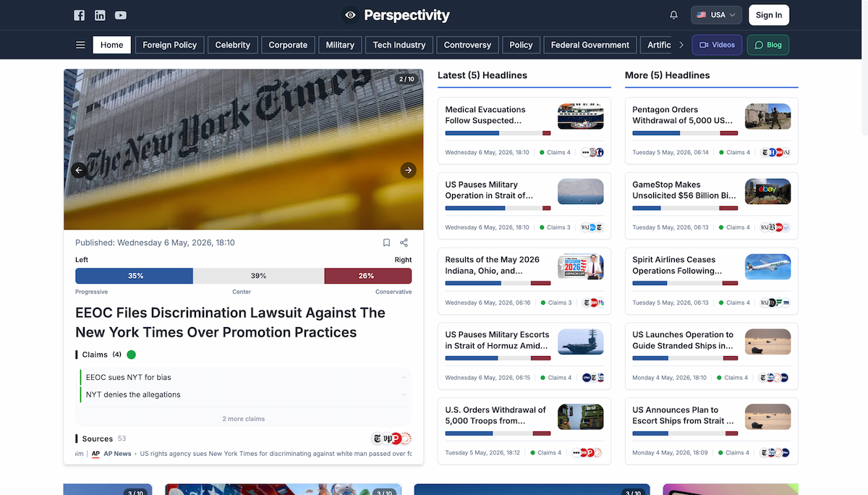The width and height of the screenshot is (868, 495).
Task: Click the Sign In button
Action: click(769, 15)
